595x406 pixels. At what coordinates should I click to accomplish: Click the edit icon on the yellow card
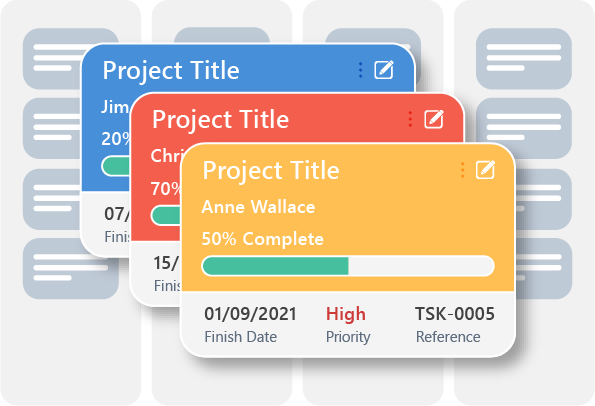[485, 170]
